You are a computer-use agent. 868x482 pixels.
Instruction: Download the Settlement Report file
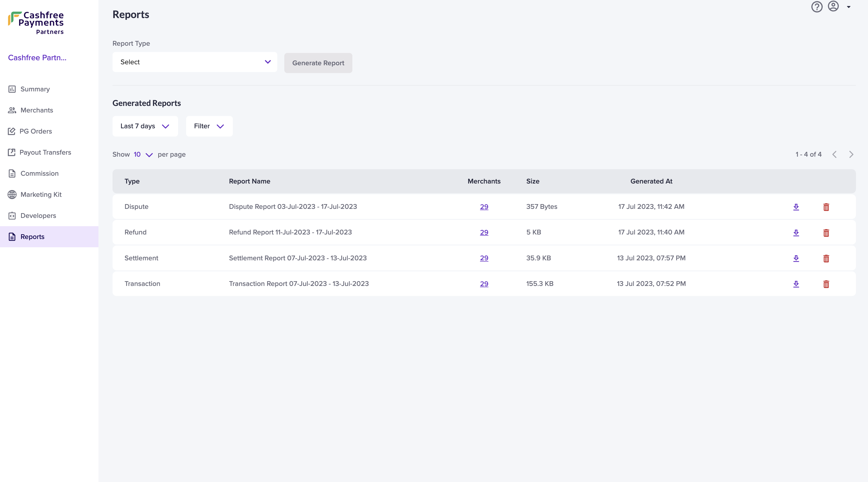pos(796,258)
